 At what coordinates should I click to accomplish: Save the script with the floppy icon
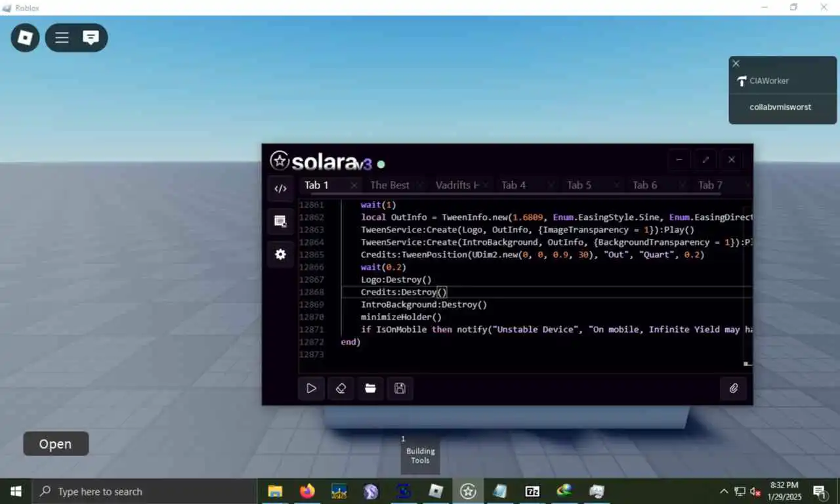(400, 388)
